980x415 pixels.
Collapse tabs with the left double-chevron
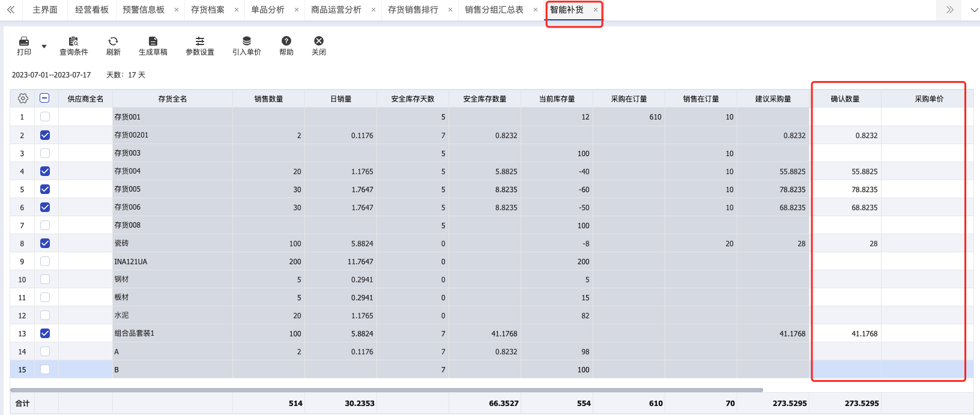11,10
